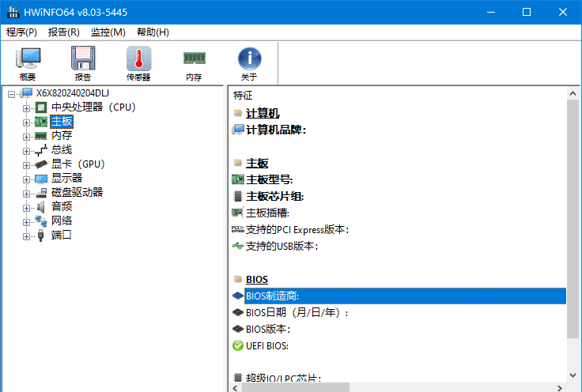Open the 关于 info icon
582x392 pixels.
(249, 58)
